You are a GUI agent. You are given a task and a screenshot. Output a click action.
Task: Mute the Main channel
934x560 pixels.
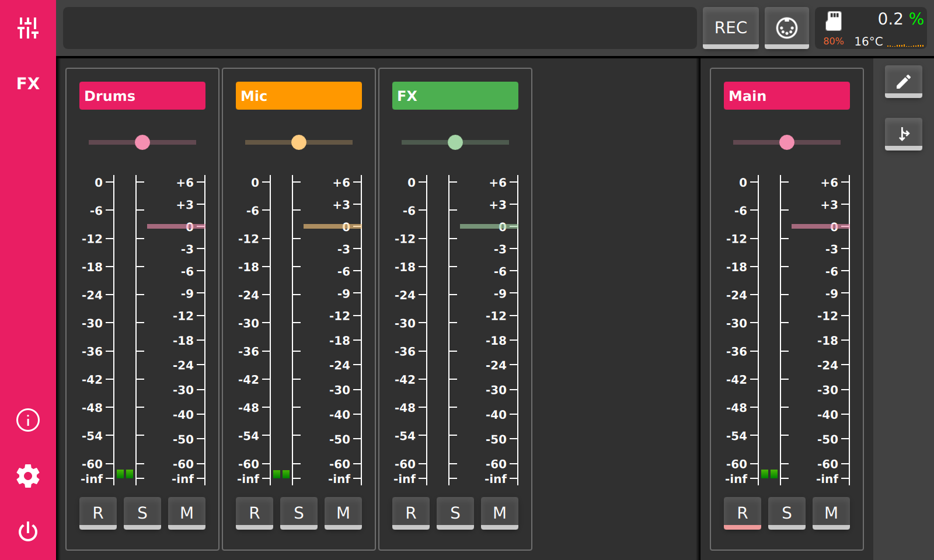pyautogui.click(x=831, y=513)
